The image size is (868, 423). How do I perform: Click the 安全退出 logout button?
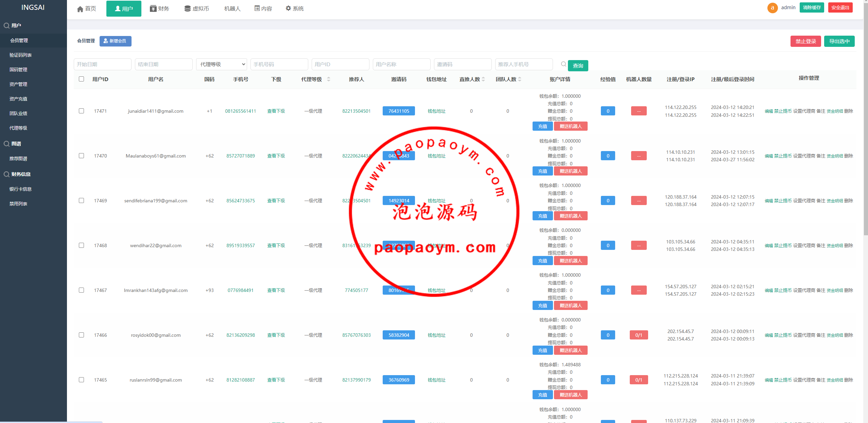840,7
